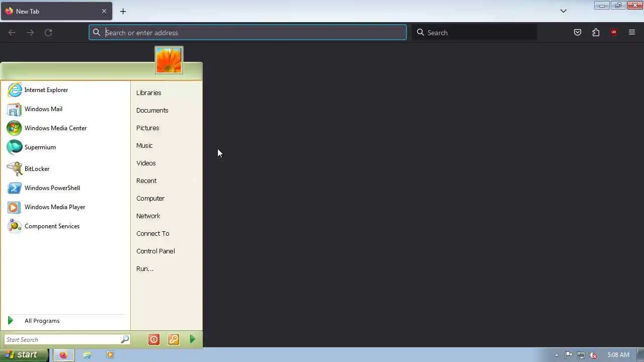The height and width of the screenshot is (362, 644).
Task: Click the Save to Pocket icon
Action: click(578, 33)
